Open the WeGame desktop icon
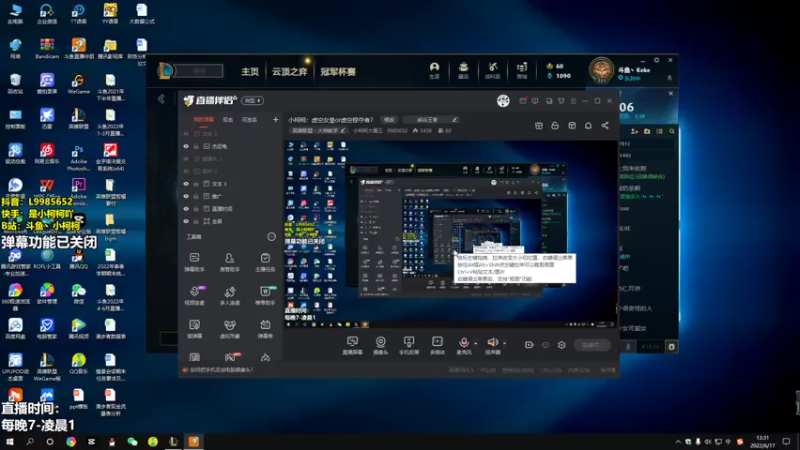The height and width of the screenshot is (450, 800). point(78,84)
